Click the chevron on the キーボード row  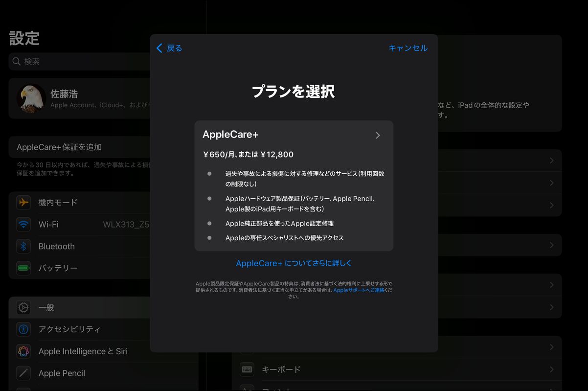point(552,369)
